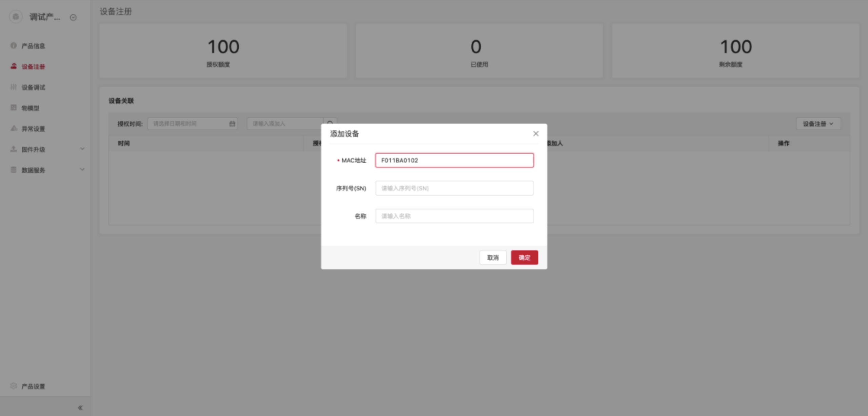Viewport: 868px width, 416px height.
Task: Expand the 数据服务 submenu chevron
Action: tap(82, 169)
